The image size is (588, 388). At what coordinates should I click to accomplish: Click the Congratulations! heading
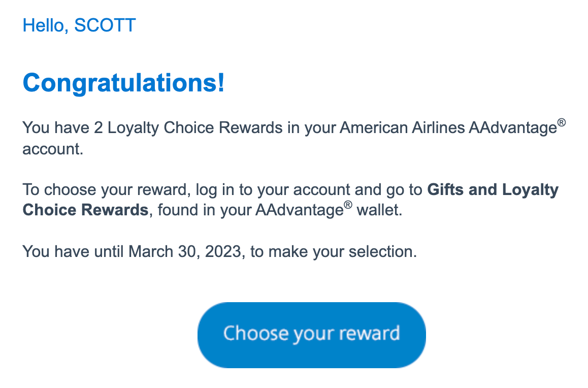123,83
